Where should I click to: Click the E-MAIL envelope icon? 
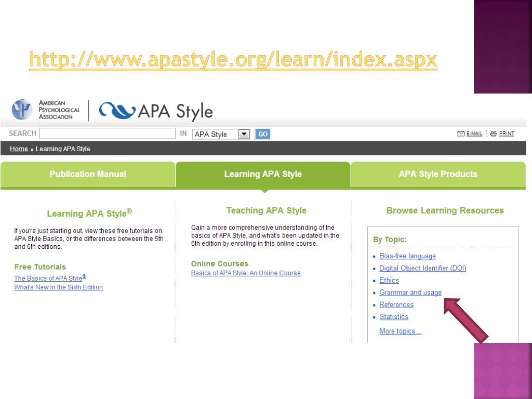(461, 134)
